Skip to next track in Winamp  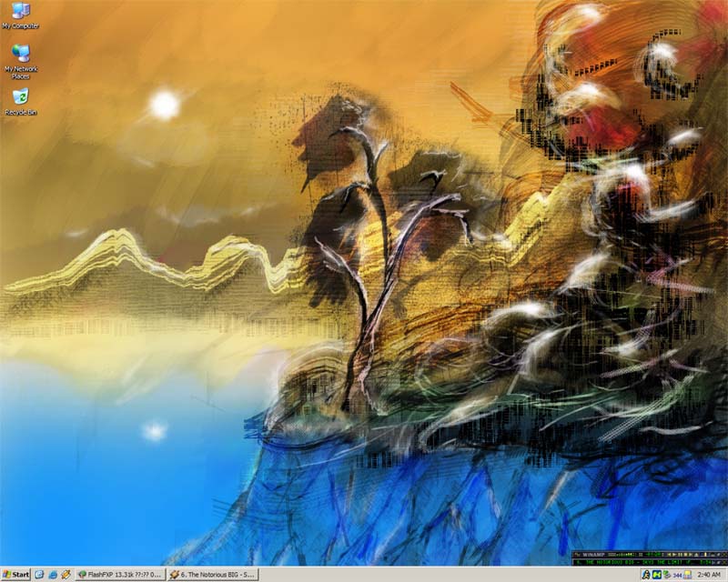pos(691,555)
